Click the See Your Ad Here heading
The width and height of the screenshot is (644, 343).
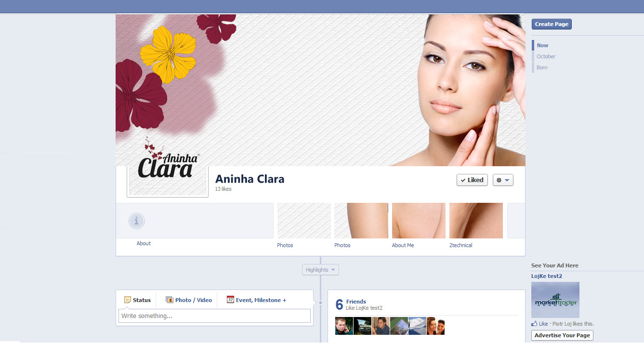[x=555, y=265]
